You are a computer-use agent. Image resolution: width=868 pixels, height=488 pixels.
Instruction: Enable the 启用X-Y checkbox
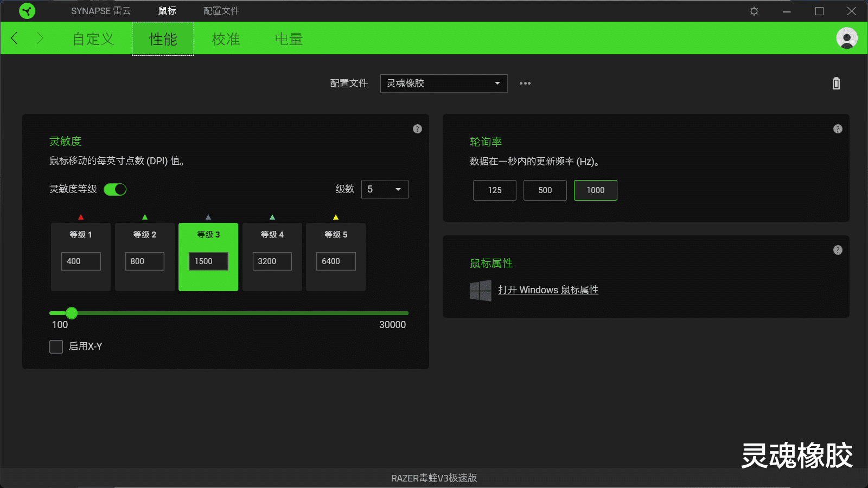coord(56,346)
